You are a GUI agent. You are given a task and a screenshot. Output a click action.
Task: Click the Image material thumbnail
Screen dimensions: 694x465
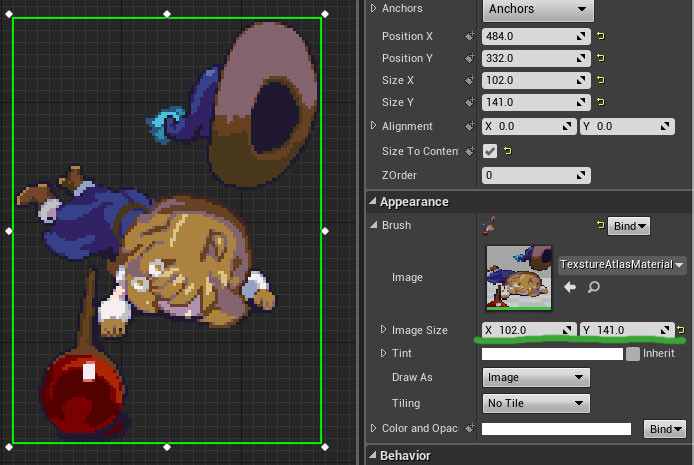pos(519,277)
